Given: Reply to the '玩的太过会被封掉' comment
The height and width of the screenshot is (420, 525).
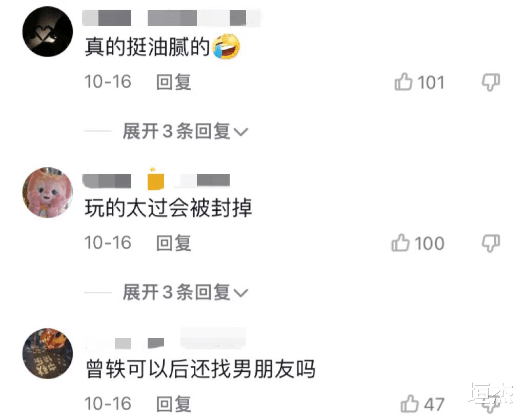Looking at the screenshot, I should (x=173, y=243).
